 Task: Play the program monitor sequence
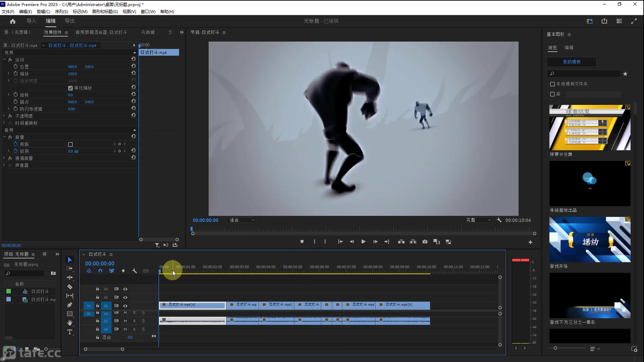pyautogui.click(x=363, y=242)
